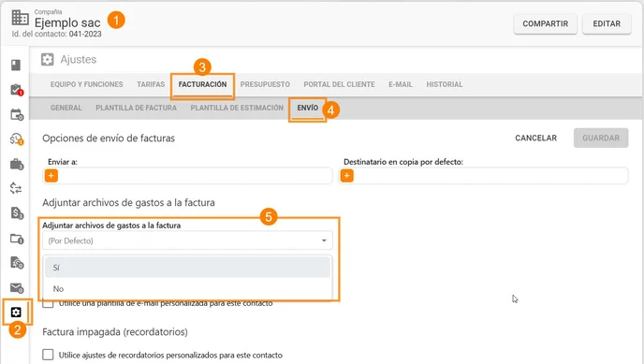644x364 pixels.
Task: Switch to Equipo y Funciones tab
Action: tap(87, 84)
